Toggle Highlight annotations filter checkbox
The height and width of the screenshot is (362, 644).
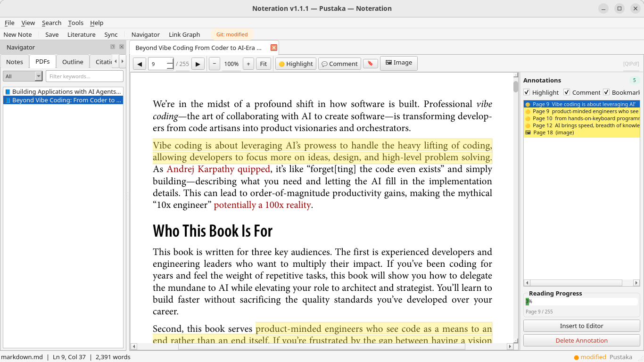click(527, 92)
